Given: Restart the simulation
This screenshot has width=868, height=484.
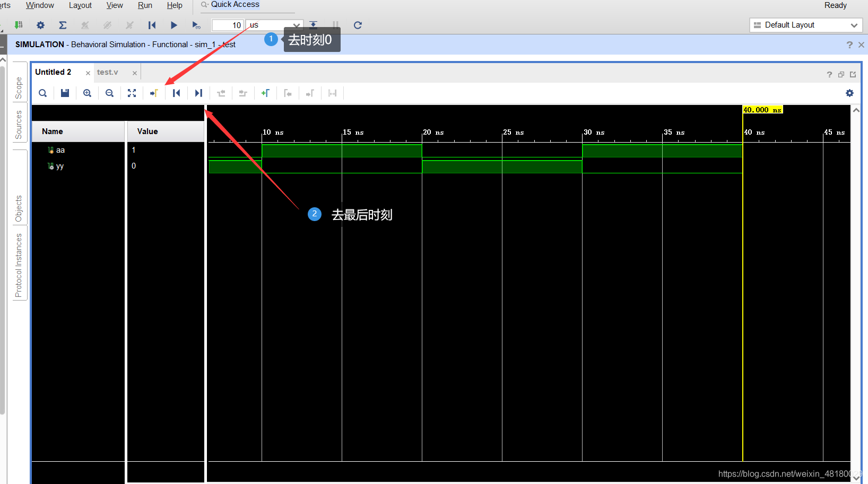Looking at the screenshot, I should click(x=152, y=25).
